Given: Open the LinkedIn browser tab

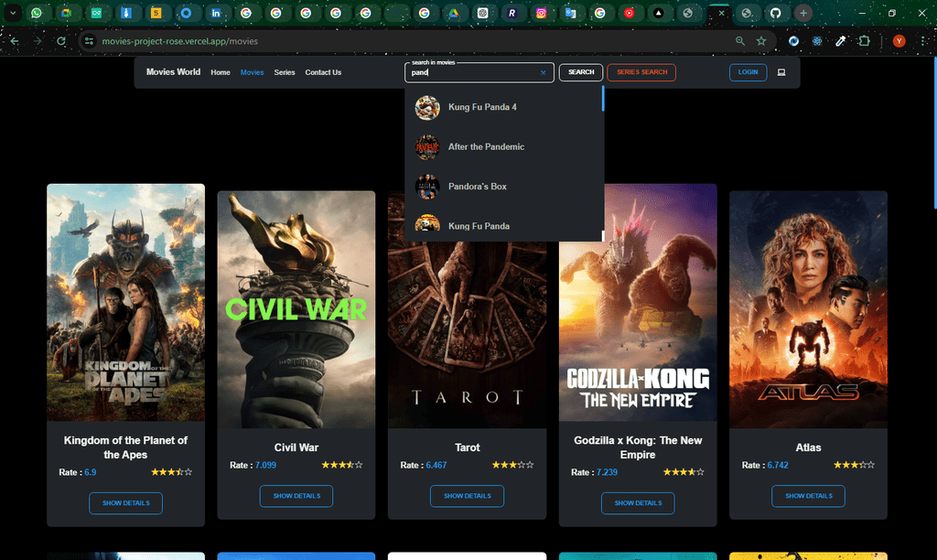Looking at the screenshot, I should point(216,13).
